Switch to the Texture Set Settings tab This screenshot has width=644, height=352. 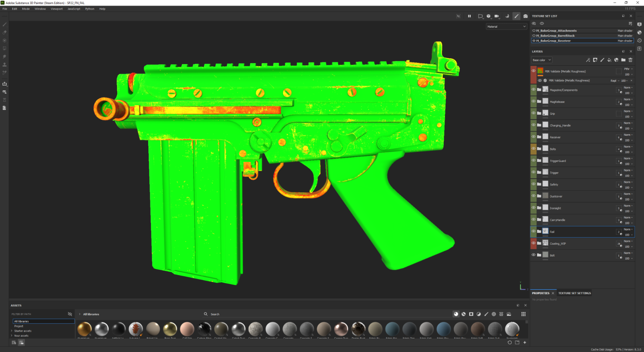point(574,293)
